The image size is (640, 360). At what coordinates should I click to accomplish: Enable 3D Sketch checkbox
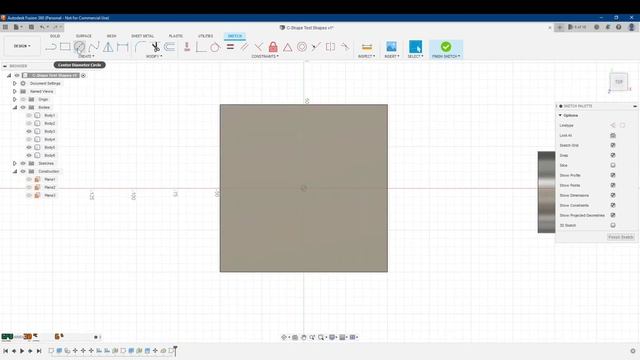[x=613, y=225]
